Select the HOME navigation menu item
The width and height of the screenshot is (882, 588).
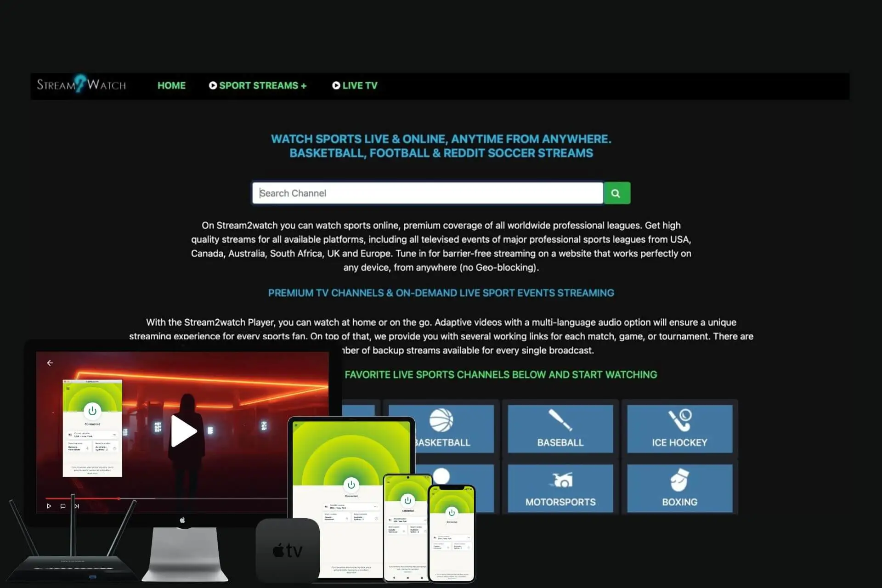coord(170,85)
